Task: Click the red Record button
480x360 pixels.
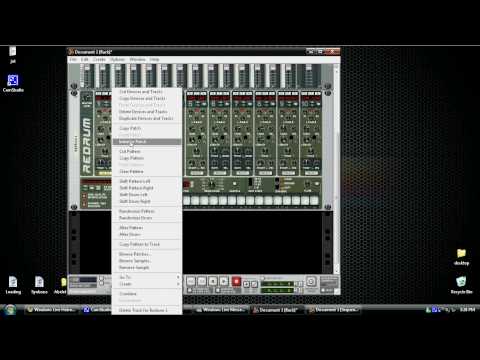Action: pyautogui.click(x=236, y=282)
